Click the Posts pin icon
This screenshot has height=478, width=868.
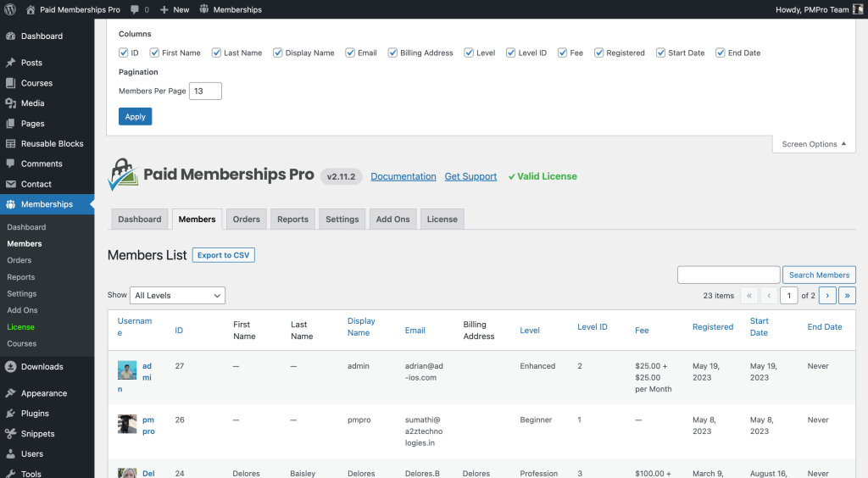pos(10,63)
